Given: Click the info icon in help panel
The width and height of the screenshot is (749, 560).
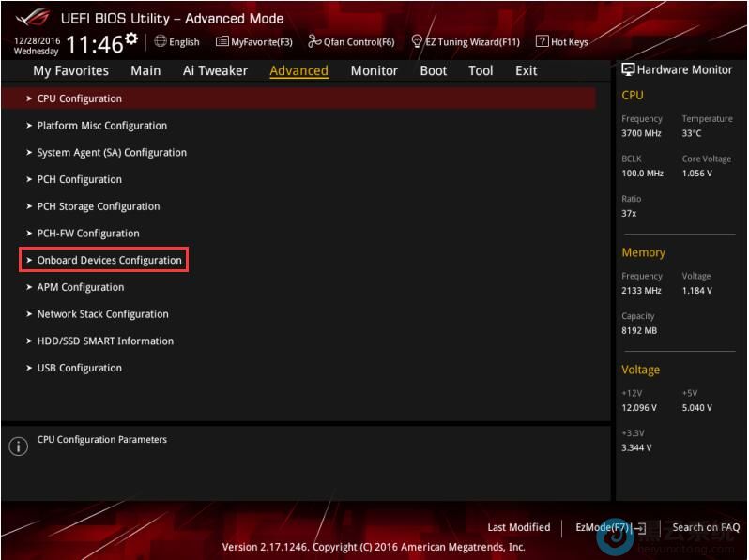Looking at the screenshot, I should [x=18, y=446].
